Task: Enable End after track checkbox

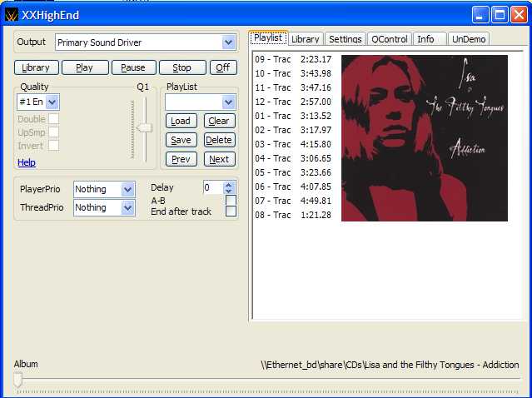Action: [231, 211]
